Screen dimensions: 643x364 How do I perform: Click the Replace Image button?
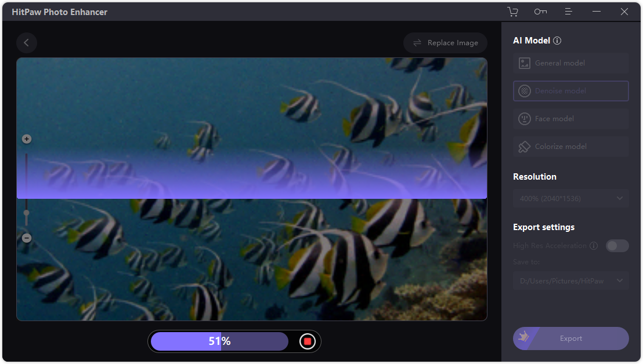tap(445, 42)
